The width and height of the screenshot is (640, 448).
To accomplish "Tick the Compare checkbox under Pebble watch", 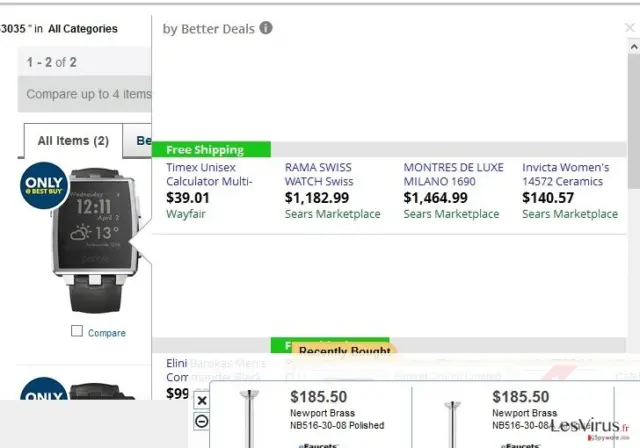I will coord(77,331).
